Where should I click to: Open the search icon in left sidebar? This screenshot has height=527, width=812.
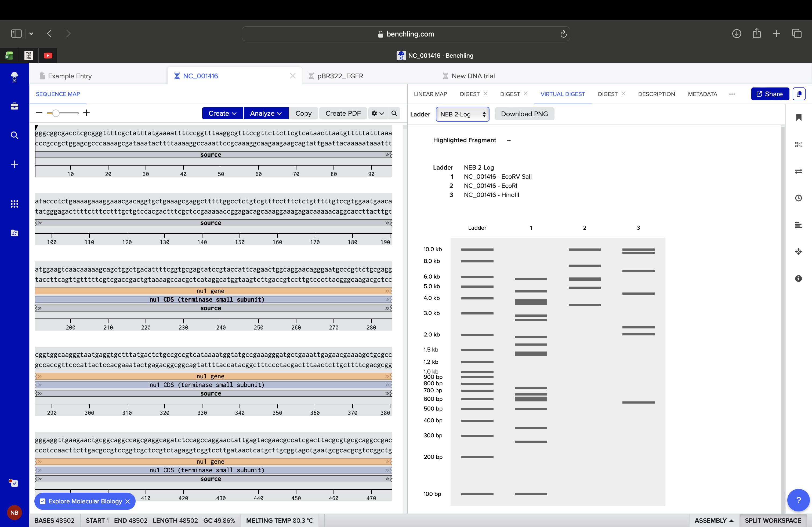tap(14, 135)
